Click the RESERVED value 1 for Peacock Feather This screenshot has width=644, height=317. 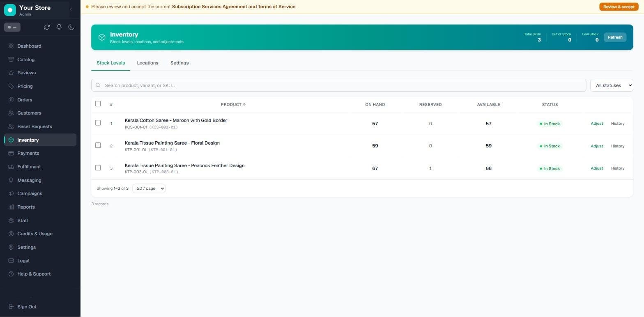pos(430,168)
